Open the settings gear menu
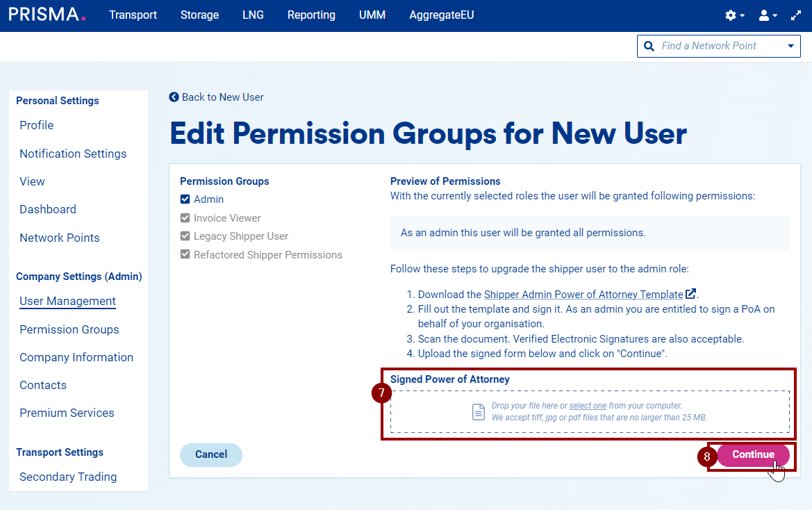 731,15
